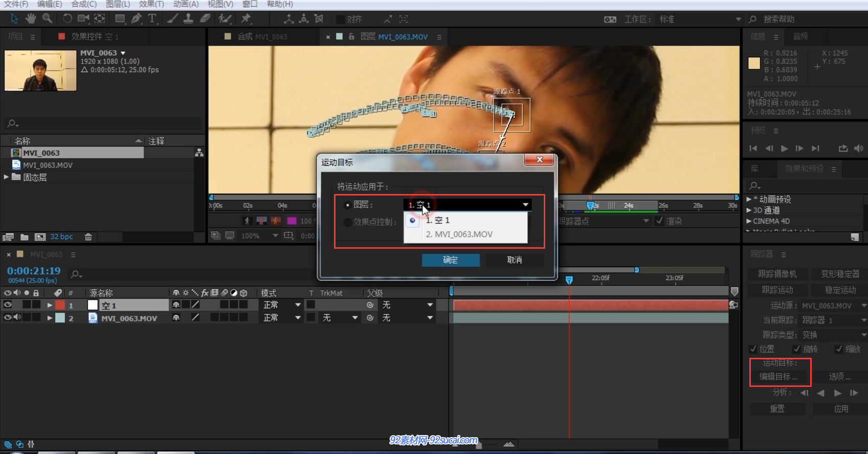This screenshot has height=454, width=868.
Task: Open the 帮助(H) help menu
Action: [x=280, y=4]
